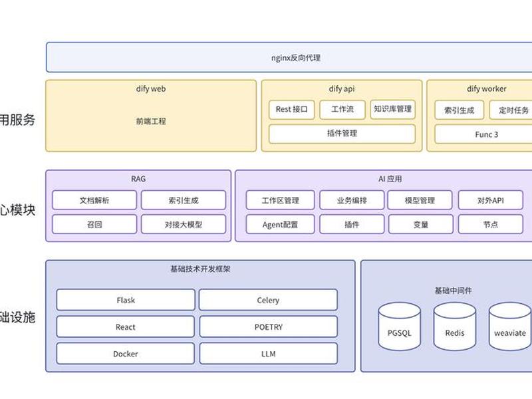Click 索引生成 box under dify worker
The width and height of the screenshot is (532, 399).
pyautogui.click(x=460, y=110)
